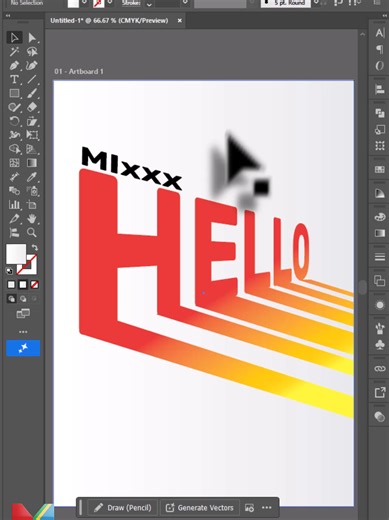Open task bar more options dots
This screenshot has height=520, width=389.
[267, 508]
